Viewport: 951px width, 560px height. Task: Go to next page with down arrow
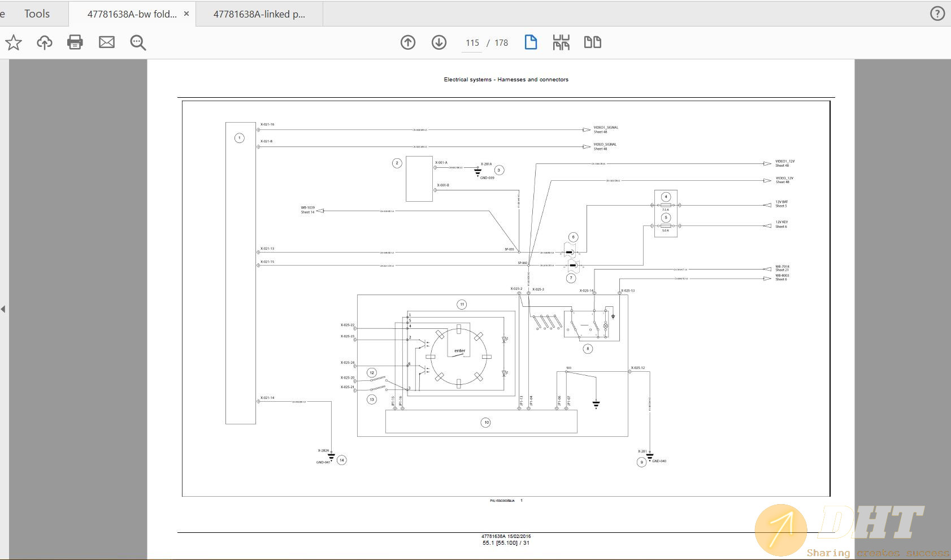point(439,42)
